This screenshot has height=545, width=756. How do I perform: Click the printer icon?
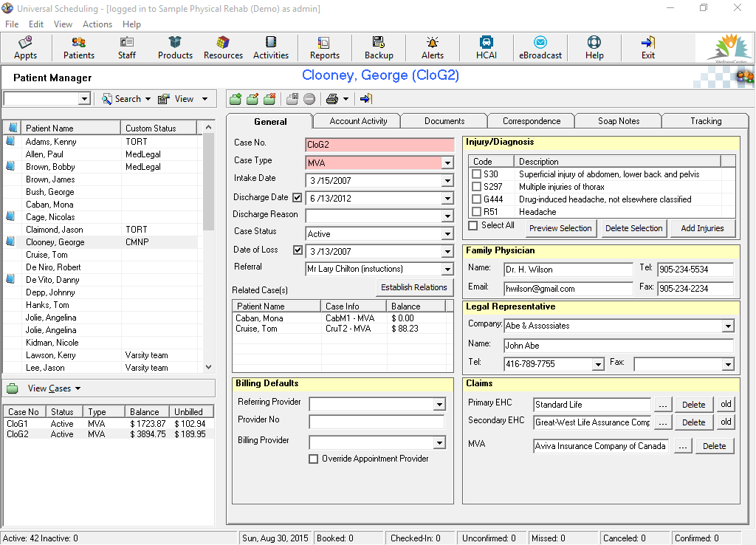(x=332, y=99)
